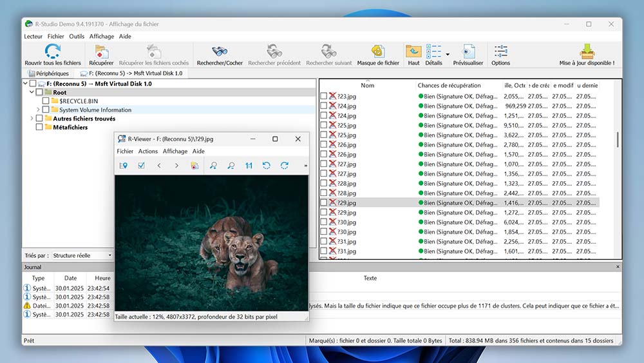This screenshot has height=363, width=644.
Task: Click Rouvrir tous les fichiers icon
Action: [53, 52]
